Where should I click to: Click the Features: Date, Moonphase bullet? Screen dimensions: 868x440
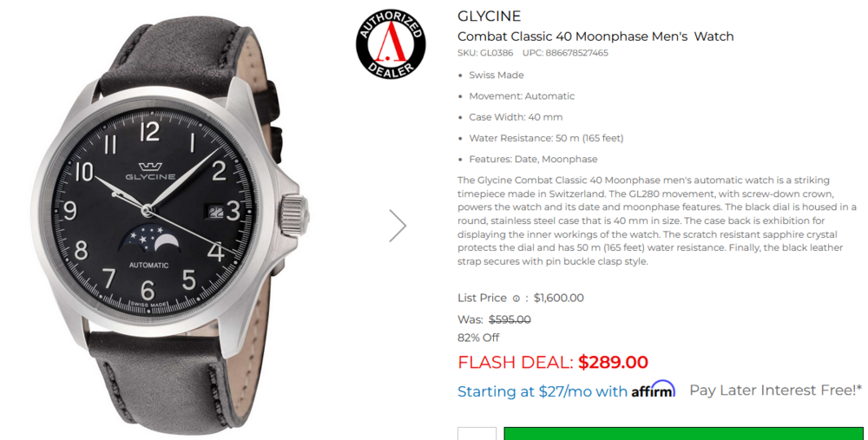click(x=533, y=160)
